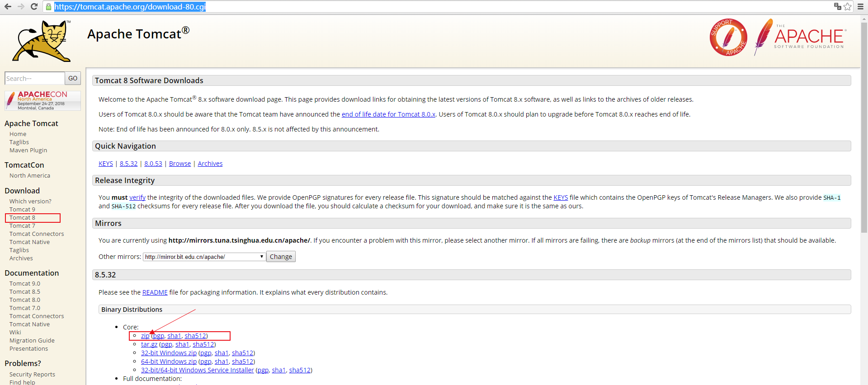Open Taglibs under Apache Tomcat sidebar

pyautogui.click(x=19, y=142)
